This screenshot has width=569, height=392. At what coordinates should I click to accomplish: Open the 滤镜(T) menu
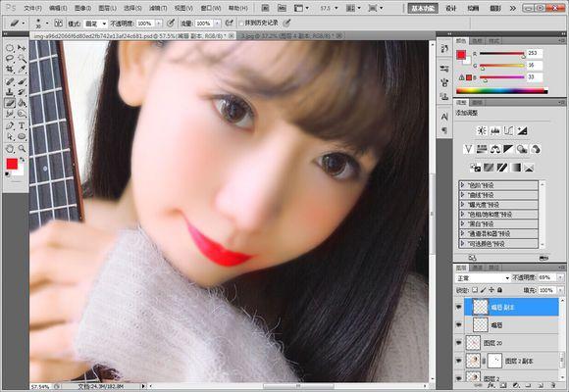click(158, 8)
